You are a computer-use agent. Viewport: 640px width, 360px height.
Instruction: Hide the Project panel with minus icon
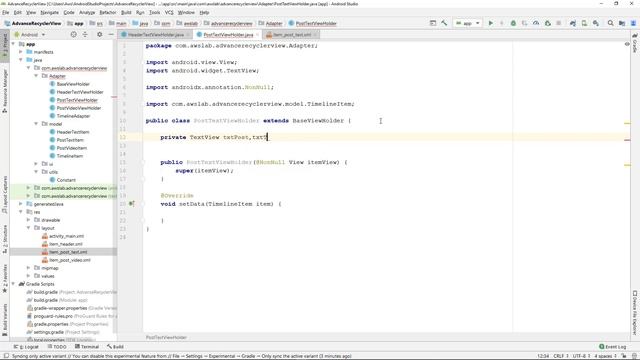click(111, 35)
